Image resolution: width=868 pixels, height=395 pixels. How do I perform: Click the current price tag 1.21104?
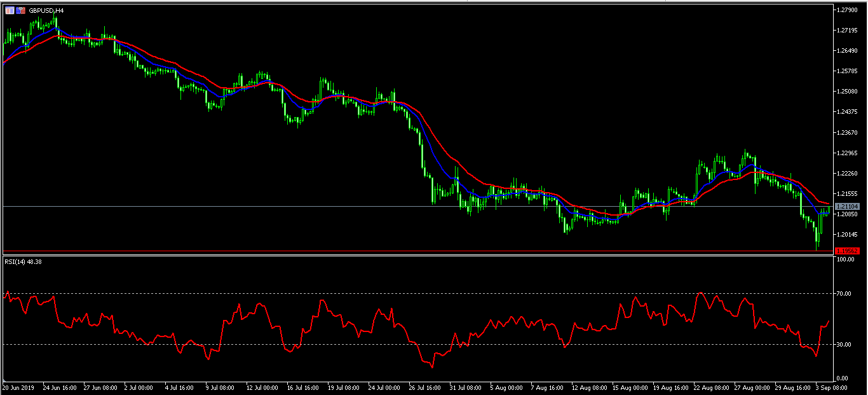pos(847,207)
